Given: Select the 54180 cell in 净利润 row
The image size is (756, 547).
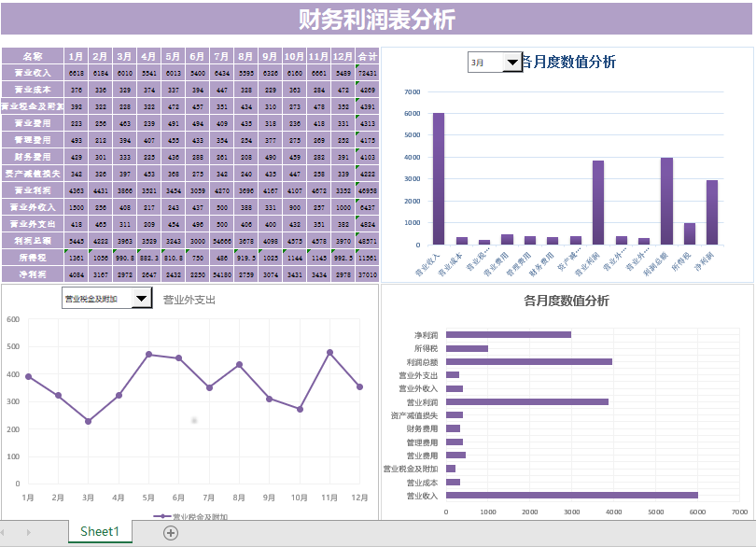Looking at the screenshot, I should (222, 274).
